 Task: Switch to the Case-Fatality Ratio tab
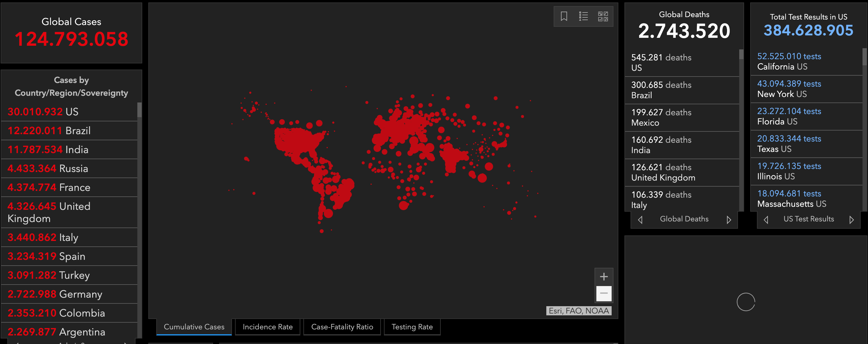coord(342,327)
